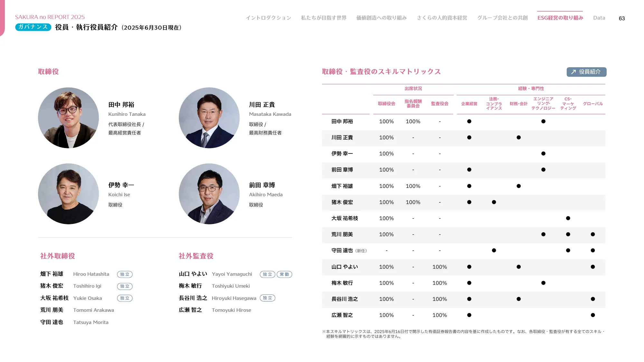The height and width of the screenshot is (362, 644).
Task: Click the portrait photo of 川田 正貴
Action: point(209,118)
